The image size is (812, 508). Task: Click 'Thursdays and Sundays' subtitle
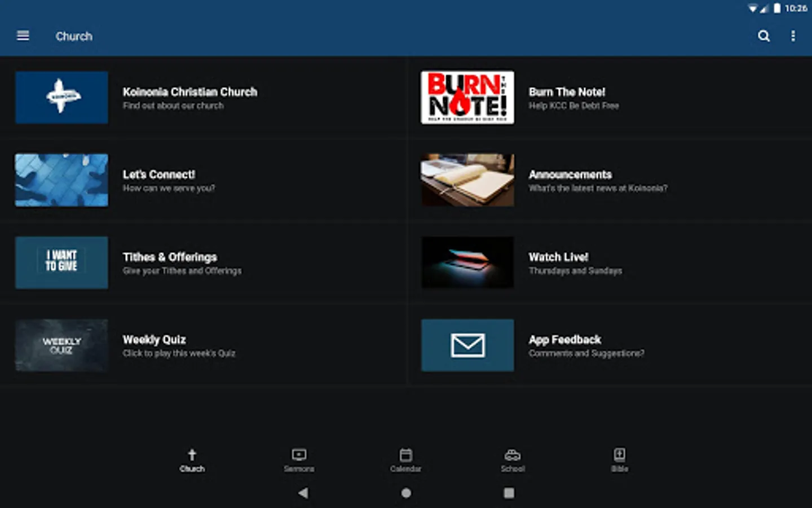[x=575, y=271]
